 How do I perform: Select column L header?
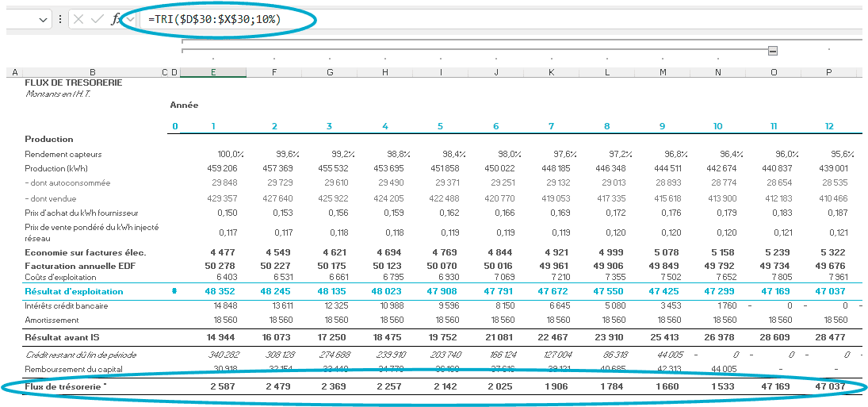tap(607, 72)
